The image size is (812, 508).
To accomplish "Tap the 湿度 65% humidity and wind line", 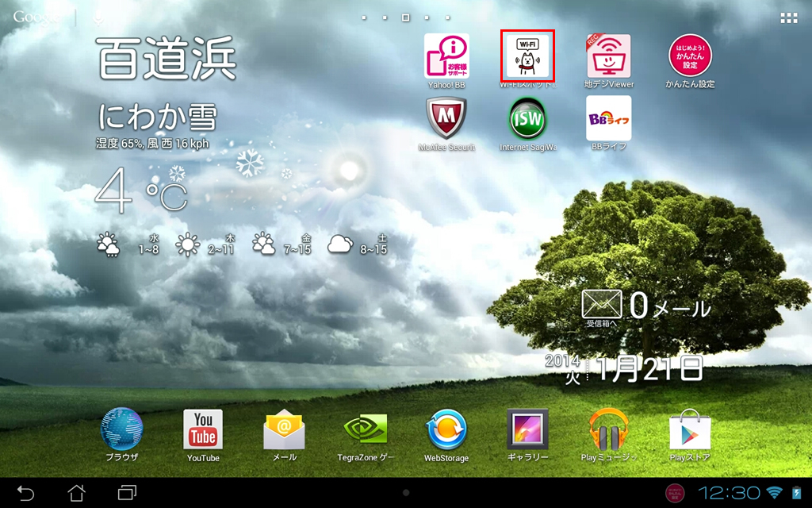I will click(x=152, y=144).
